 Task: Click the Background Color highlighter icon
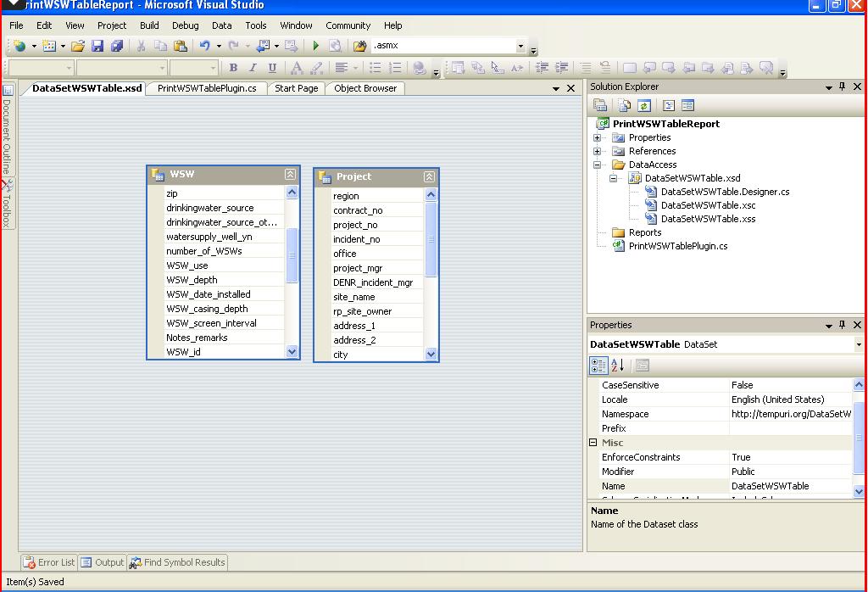[317, 68]
